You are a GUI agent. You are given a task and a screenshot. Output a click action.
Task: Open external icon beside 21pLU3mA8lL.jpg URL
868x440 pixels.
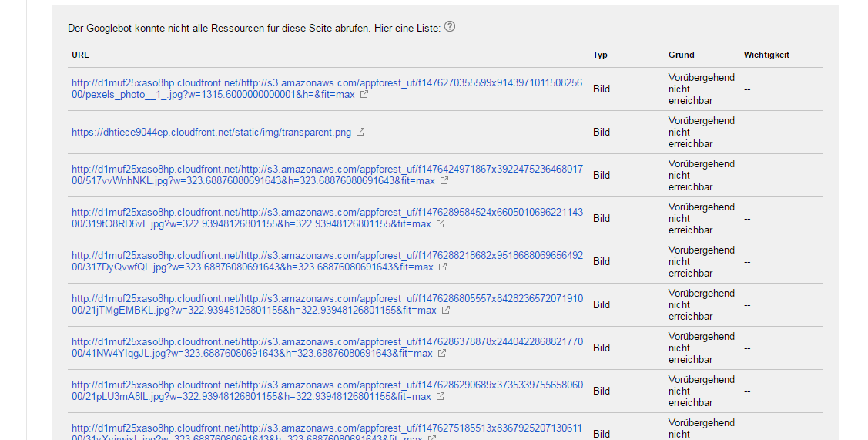pos(440,397)
